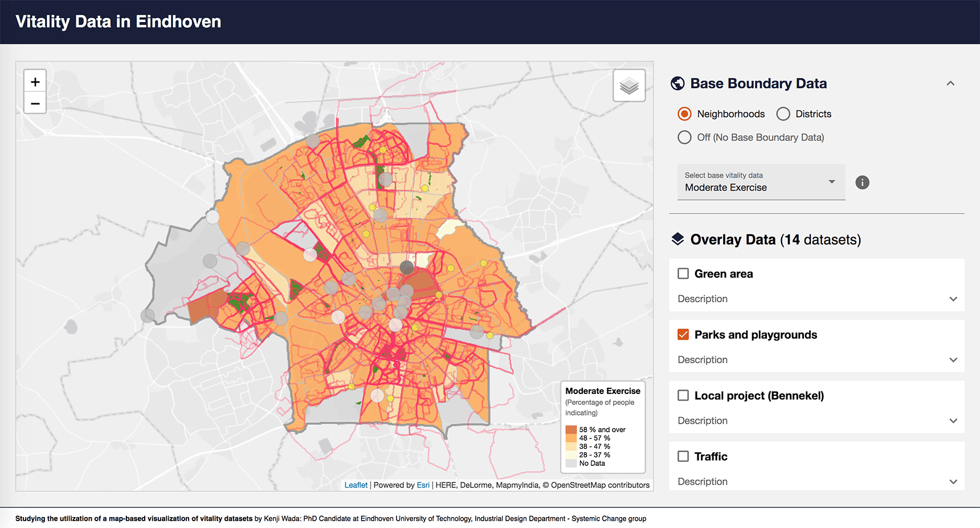980x528 pixels.
Task: Click the footer study description text
Action: [x=330, y=519]
